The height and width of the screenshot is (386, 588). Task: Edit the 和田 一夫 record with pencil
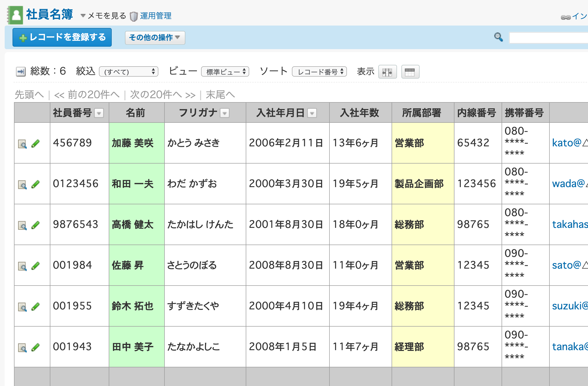(36, 184)
